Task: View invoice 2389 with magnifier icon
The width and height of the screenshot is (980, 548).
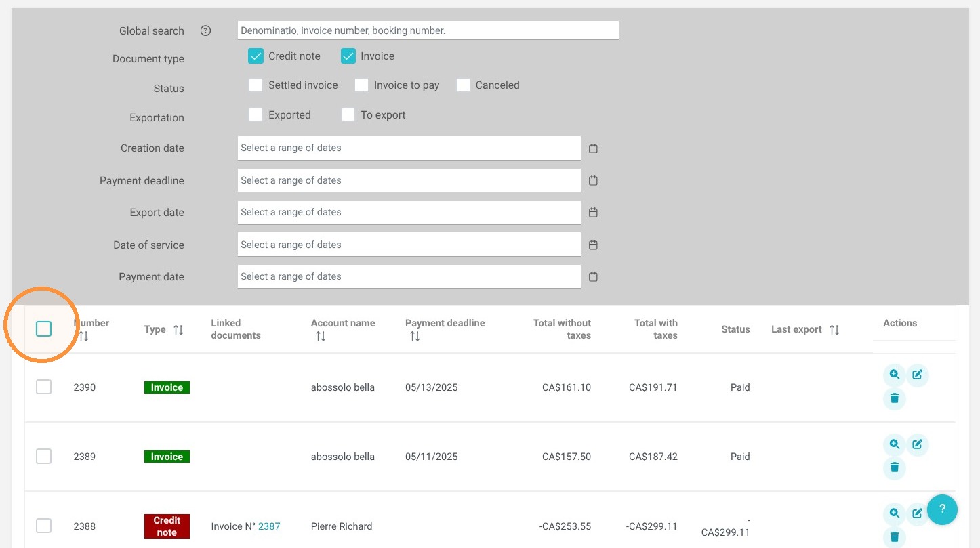Action: pyautogui.click(x=895, y=444)
